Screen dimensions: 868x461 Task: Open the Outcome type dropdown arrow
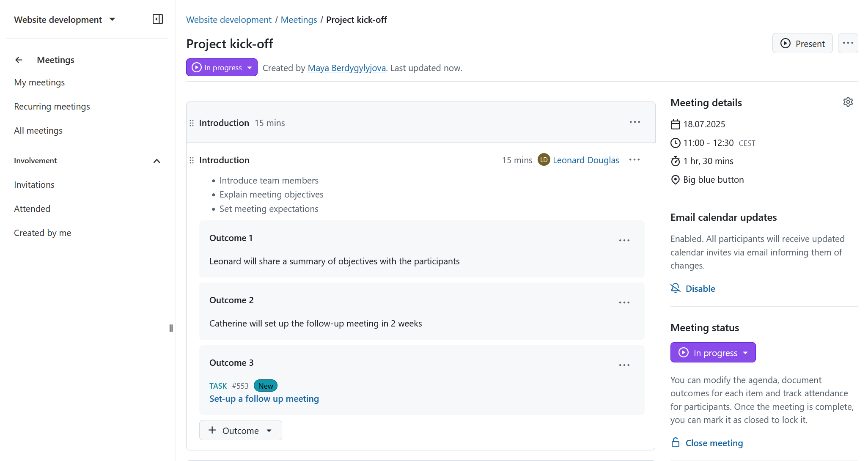click(269, 430)
